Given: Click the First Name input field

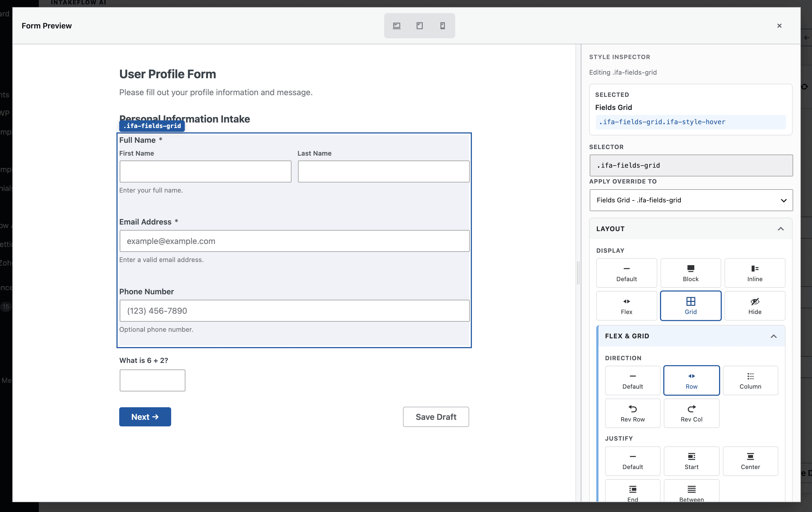Looking at the screenshot, I should pos(205,171).
